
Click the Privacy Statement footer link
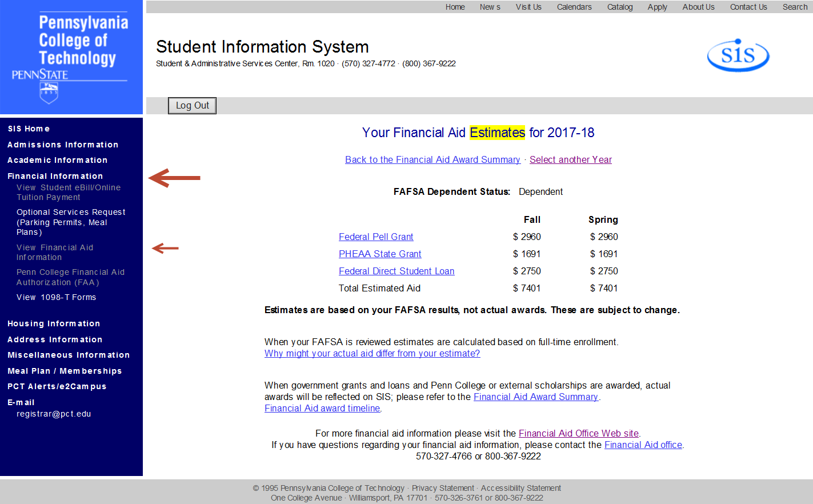pos(443,488)
